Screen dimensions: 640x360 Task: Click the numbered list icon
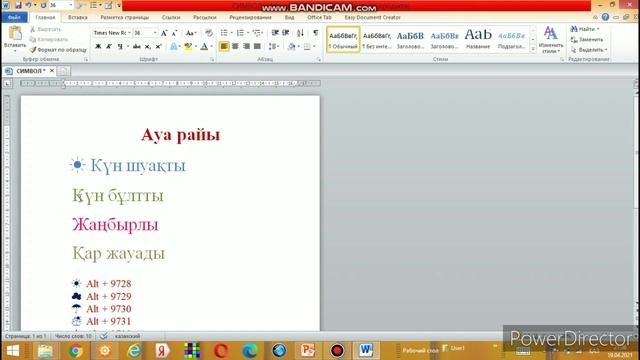click(240, 33)
